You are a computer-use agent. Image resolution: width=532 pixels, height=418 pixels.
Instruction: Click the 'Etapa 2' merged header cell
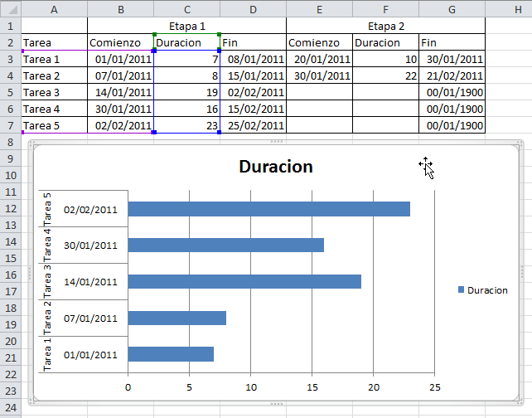coord(386,26)
